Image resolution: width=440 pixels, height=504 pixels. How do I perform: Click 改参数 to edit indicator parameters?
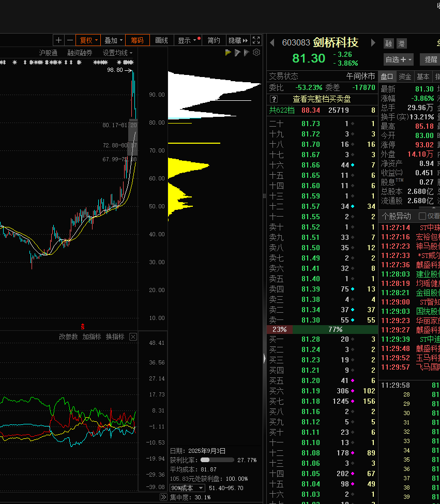click(x=68, y=337)
